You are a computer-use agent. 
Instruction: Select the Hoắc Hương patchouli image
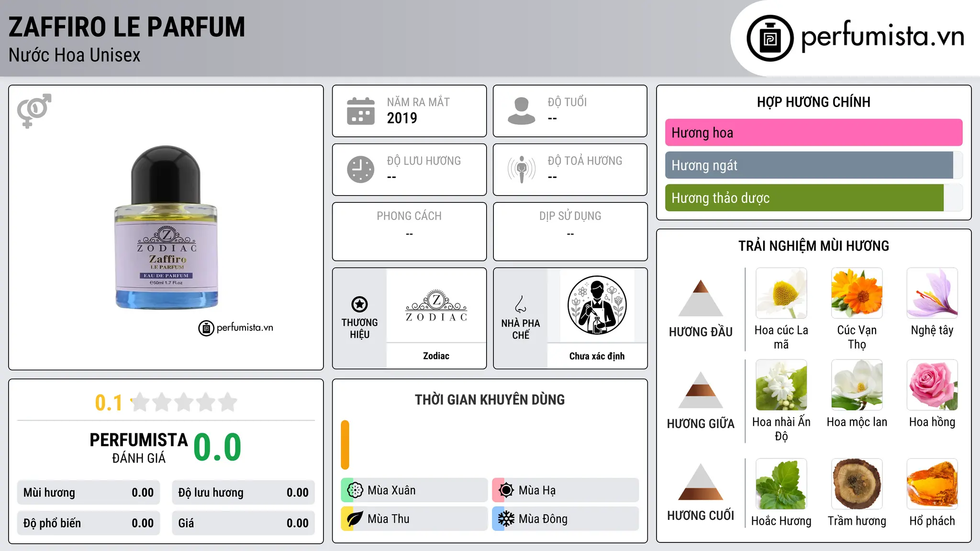[x=781, y=484]
